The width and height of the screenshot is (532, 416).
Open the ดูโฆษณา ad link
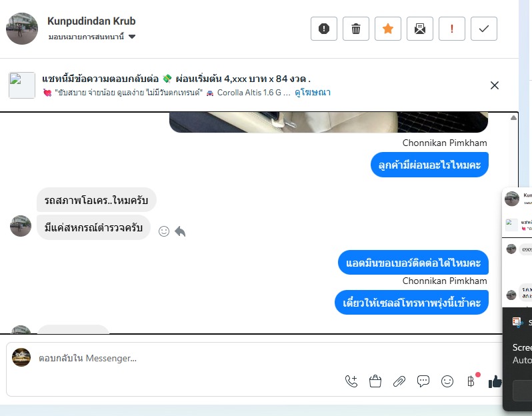313,92
